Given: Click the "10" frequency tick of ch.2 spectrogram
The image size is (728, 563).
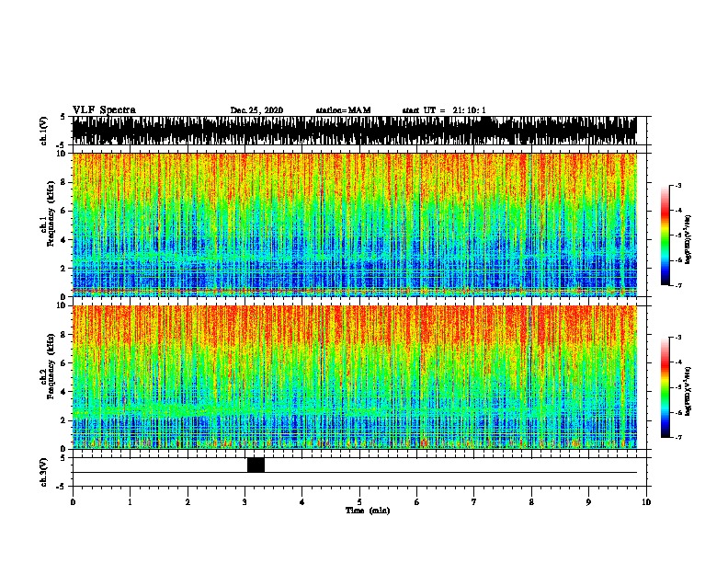Looking at the screenshot, I should coord(63,305).
